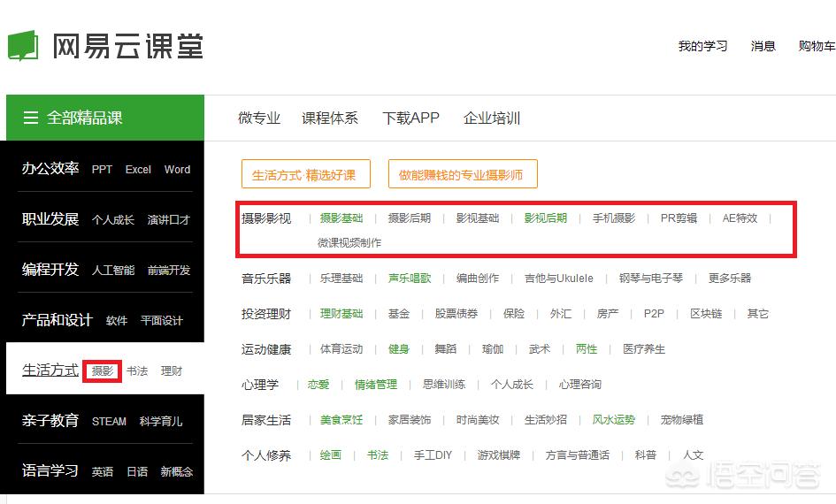836x504 pixels.
Task: Open the 摄影影视 section heading
Action: (x=266, y=218)
